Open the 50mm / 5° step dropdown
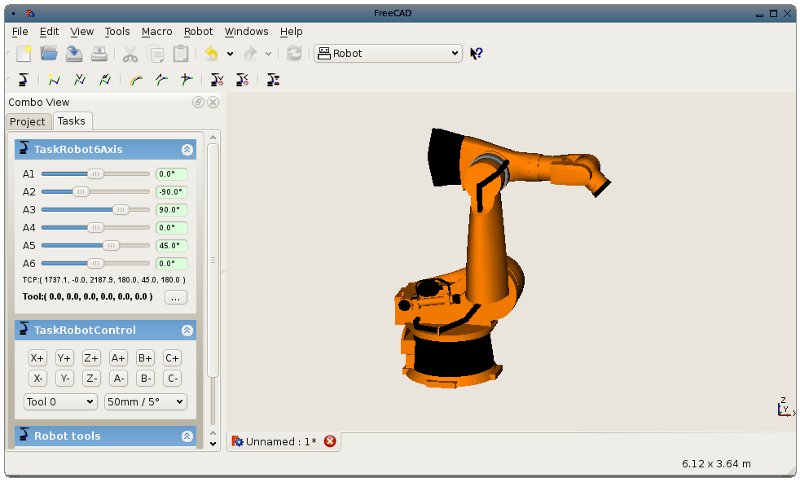 145,402
